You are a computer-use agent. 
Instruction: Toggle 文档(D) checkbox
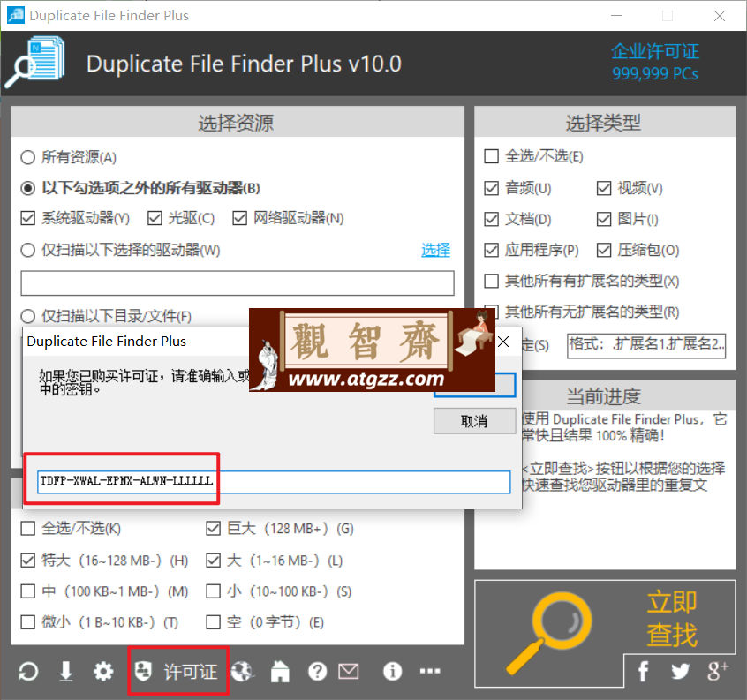click(x=492, y=219)
